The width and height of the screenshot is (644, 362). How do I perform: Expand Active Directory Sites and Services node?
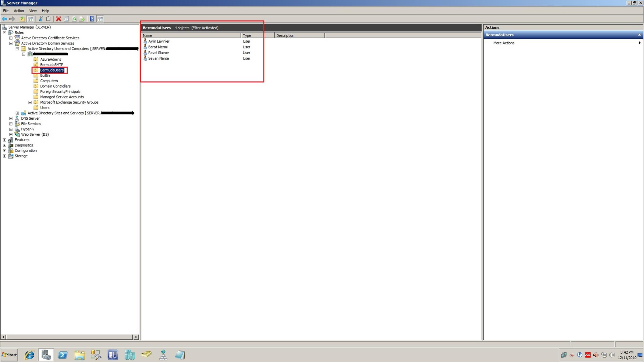17,113
